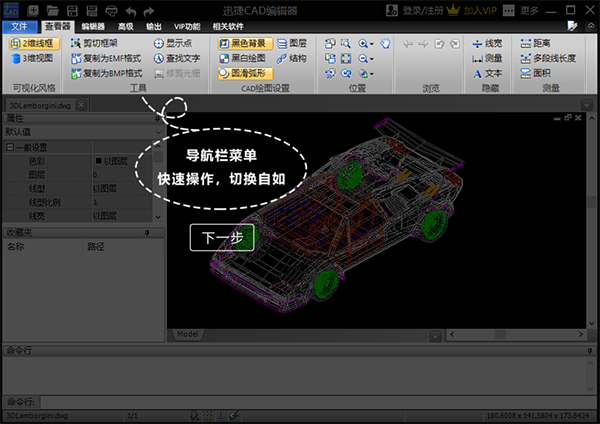Toggle pin on 收藏夹 favorites panel
Image resolution: width=600 pixels, height=424 pixels.
click(x=147, y=233)
